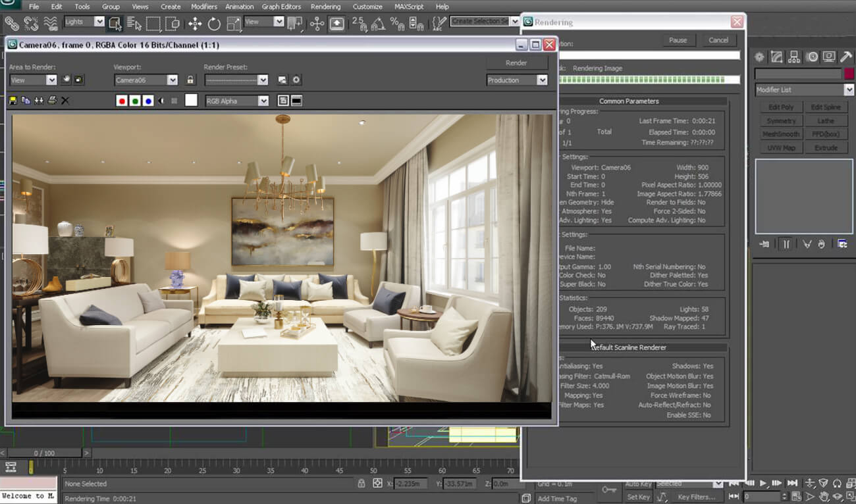Open the Hierarchy command panel tab

tap(794, 57)
